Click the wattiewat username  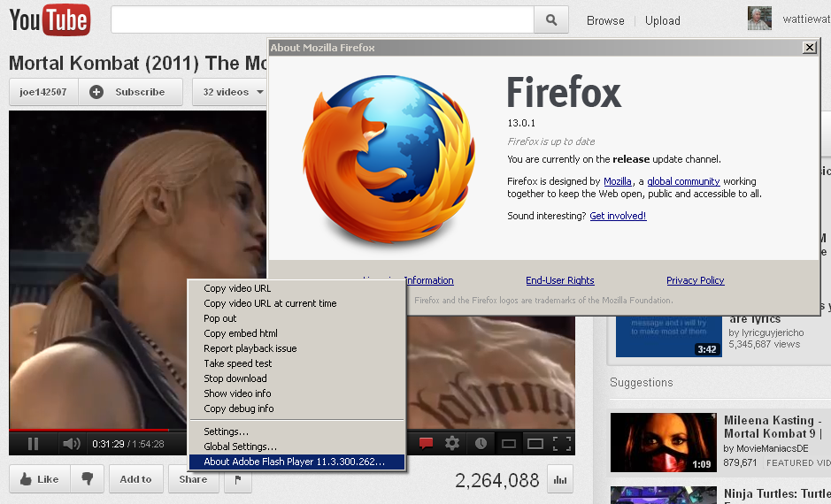coord(806,19)
